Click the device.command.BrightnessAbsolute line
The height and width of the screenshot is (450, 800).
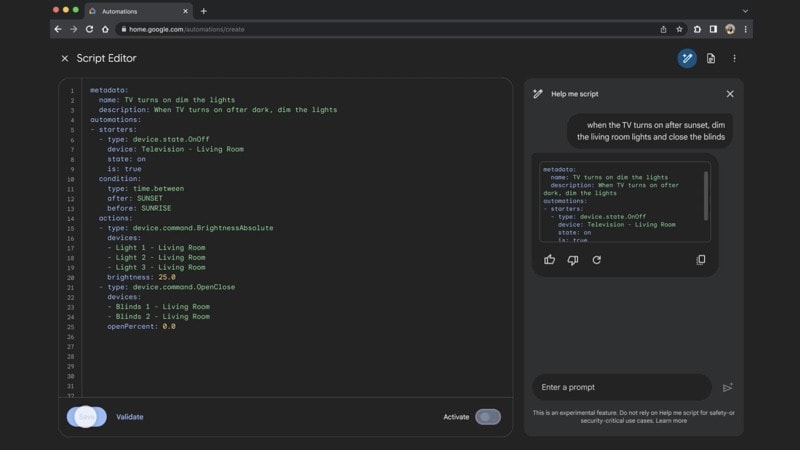[186, 228]
